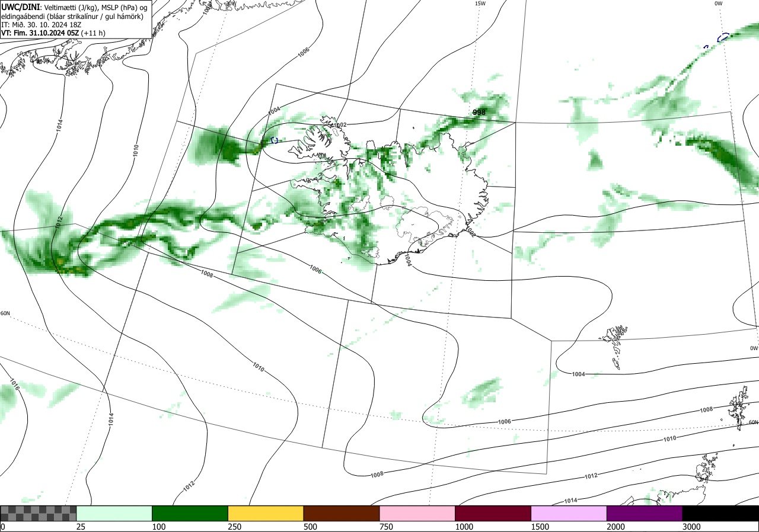
Task: Select legend value '25'
Action: pos(81,527)
